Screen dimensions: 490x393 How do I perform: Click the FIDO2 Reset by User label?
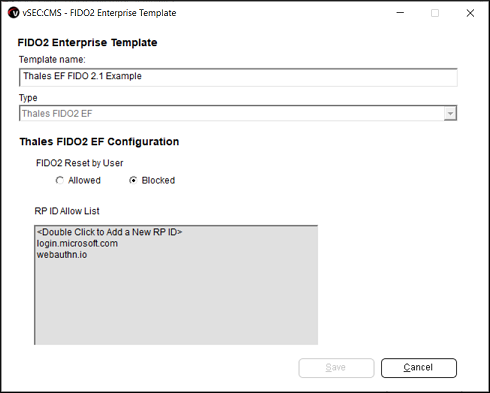(x=80, y=163)
